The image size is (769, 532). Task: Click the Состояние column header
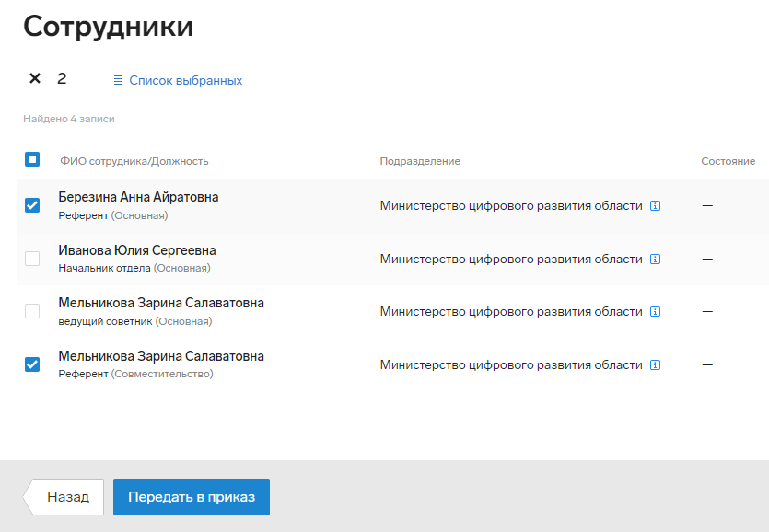pyautogui.click(x=728, y=161)
